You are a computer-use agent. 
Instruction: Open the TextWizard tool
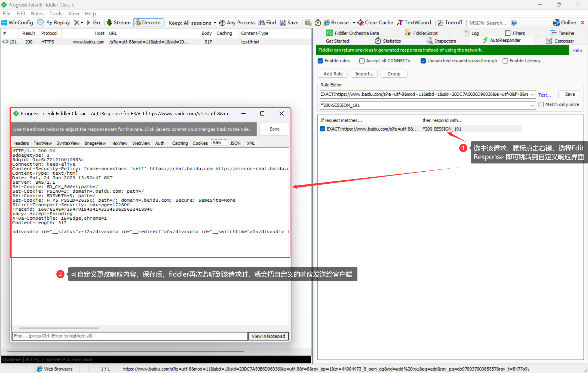coord(414,23)
